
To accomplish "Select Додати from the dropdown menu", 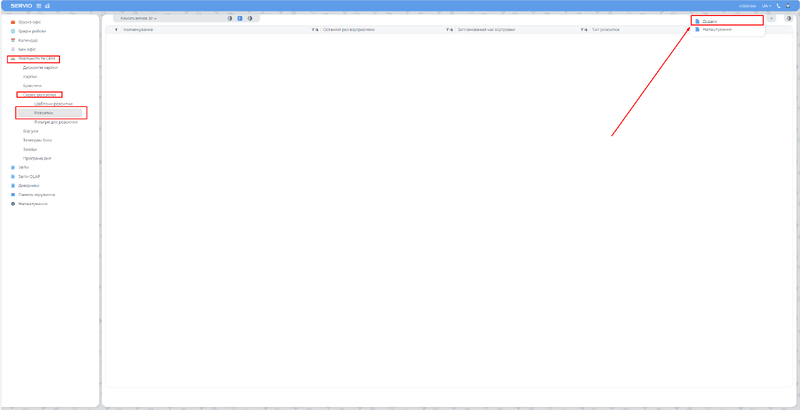I will (x=710, y=20).
